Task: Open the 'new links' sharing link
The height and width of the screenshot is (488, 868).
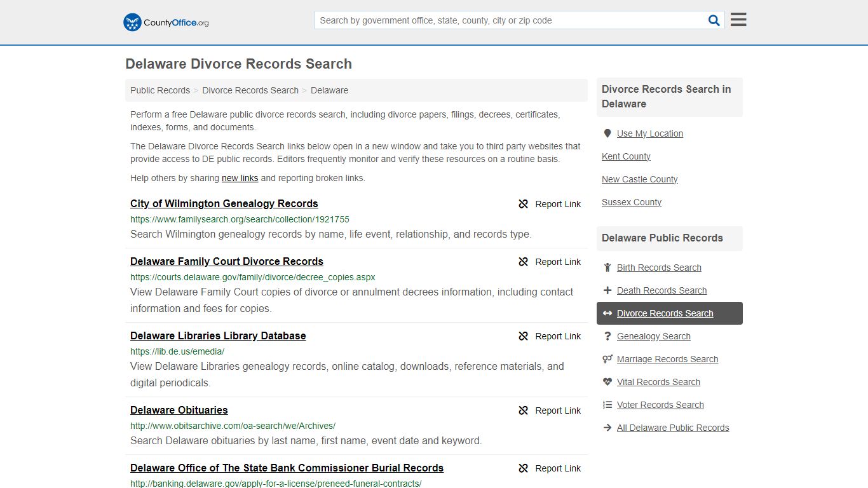Action: click(x=240, y=178)
